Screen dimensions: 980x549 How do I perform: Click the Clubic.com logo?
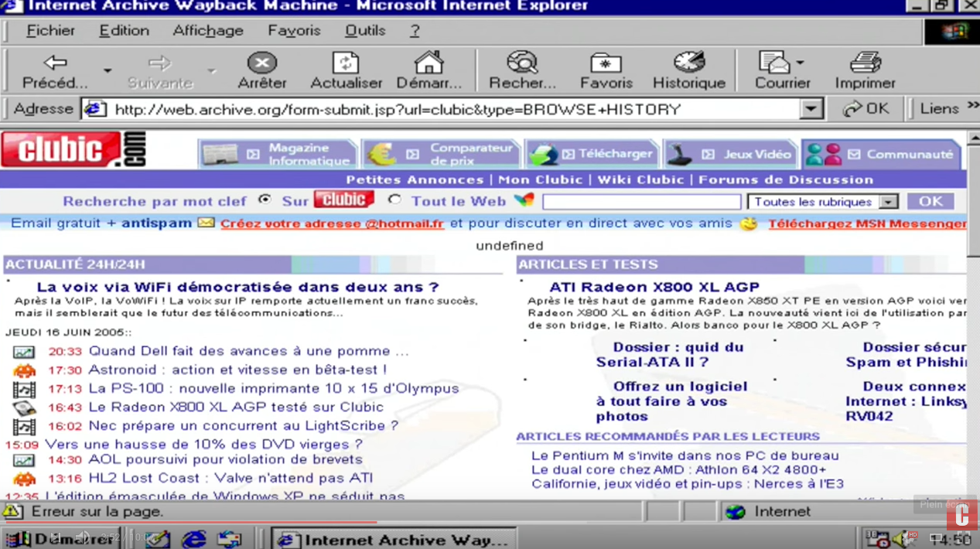coord(73,149)
